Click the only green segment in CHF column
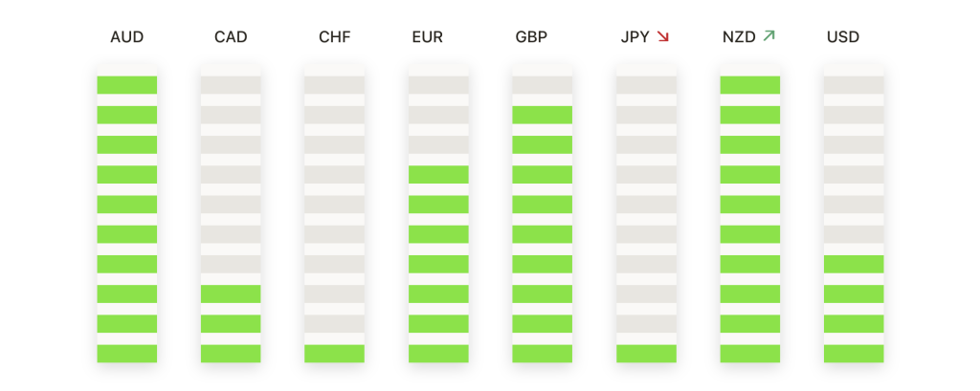This screenshot has height=391, width=980. tap(335, 353)
